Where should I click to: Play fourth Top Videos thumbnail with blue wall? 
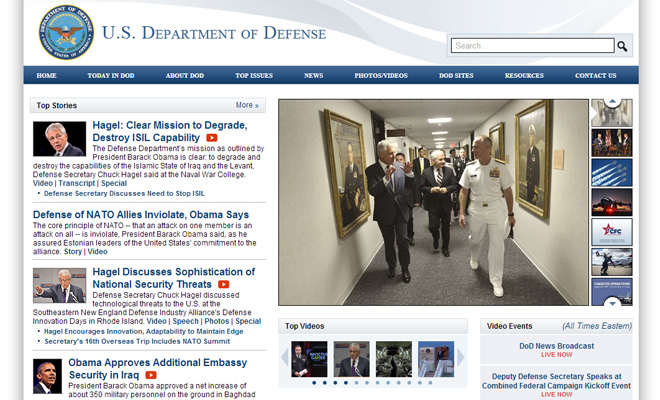[x=436, y=359]
